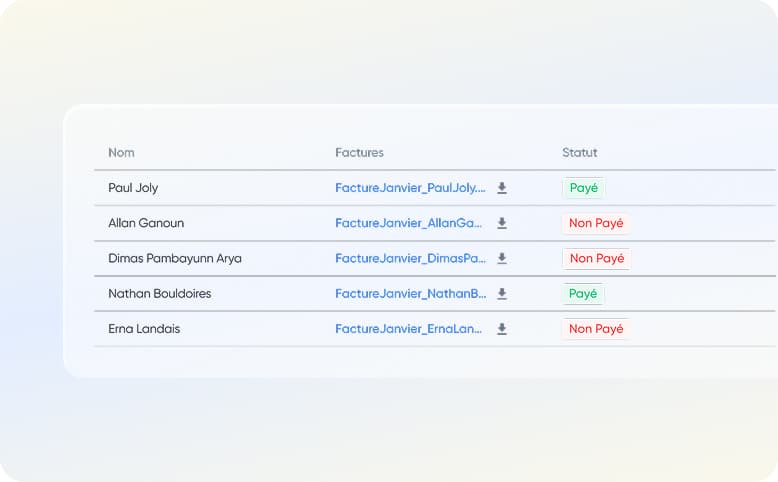778x482 pixels.
Task: Select the Nathan Bouldoires name cell
Action: click(159, 294)
